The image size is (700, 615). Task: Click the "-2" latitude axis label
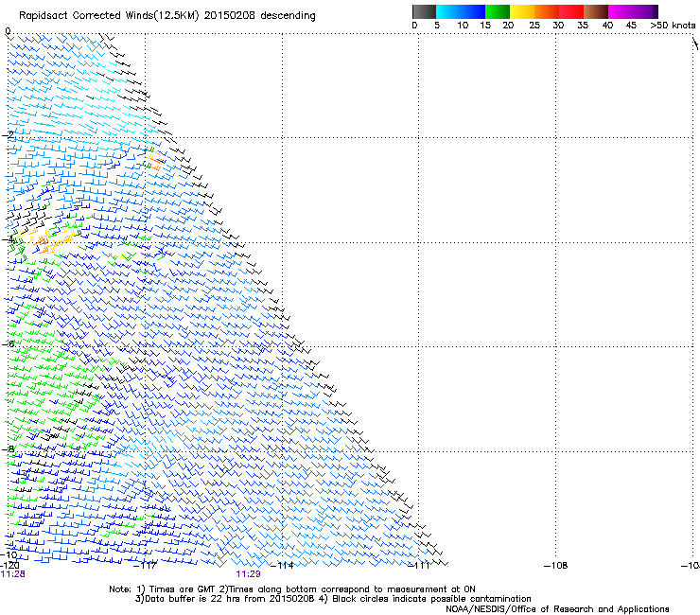[9, 134]
